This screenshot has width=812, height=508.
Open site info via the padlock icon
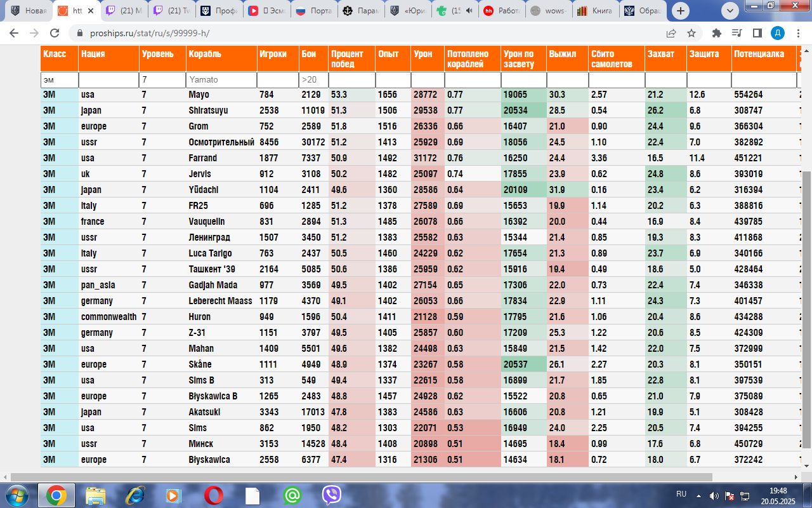coord(79,33)
